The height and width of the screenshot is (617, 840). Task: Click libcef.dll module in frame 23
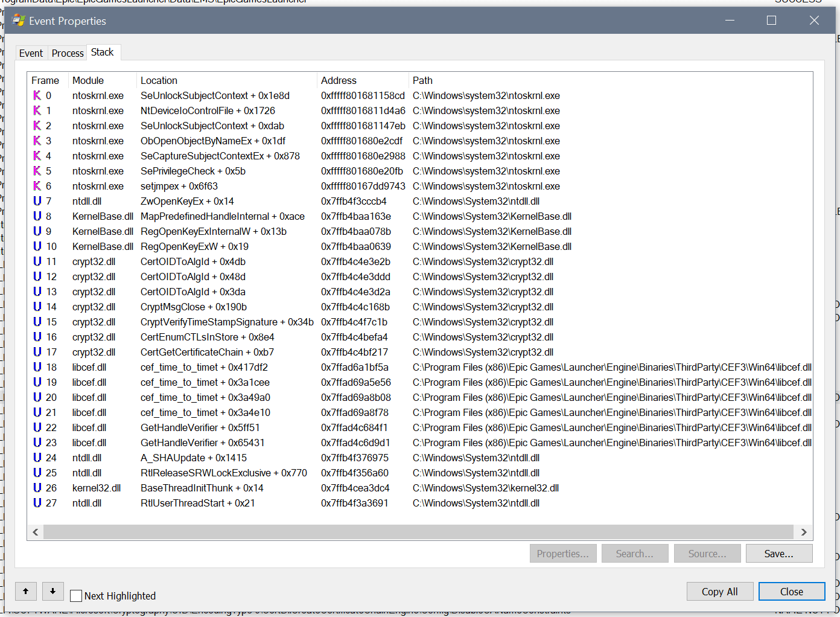(89, 443)
